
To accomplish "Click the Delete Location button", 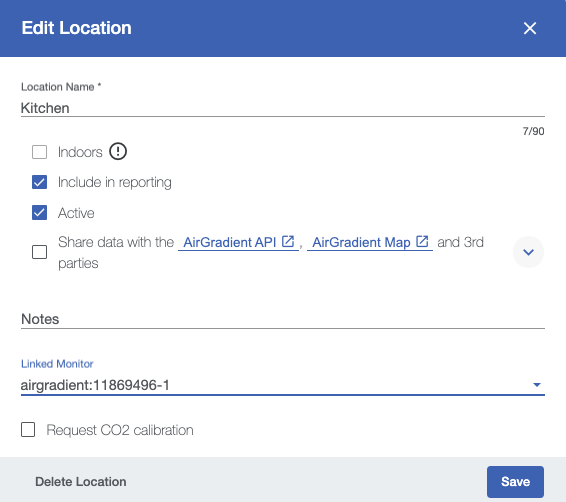I will point(81,482).
